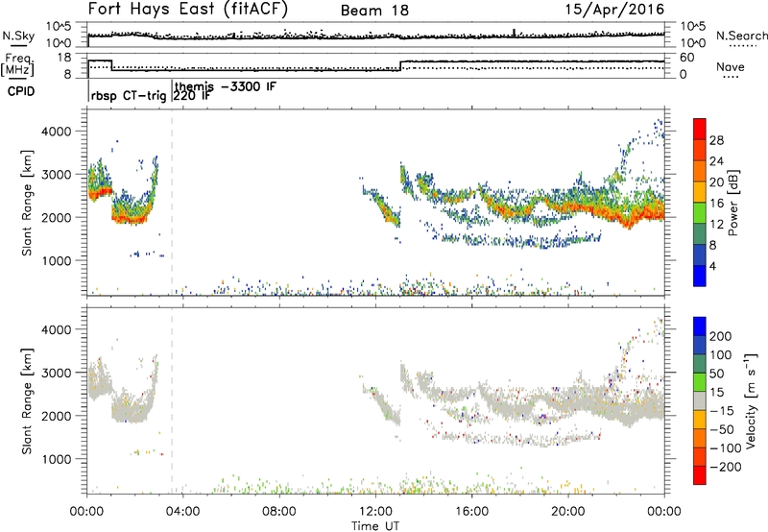
Task: Select the "18" MHz frequency axis value
Action: tap(64, 58)
